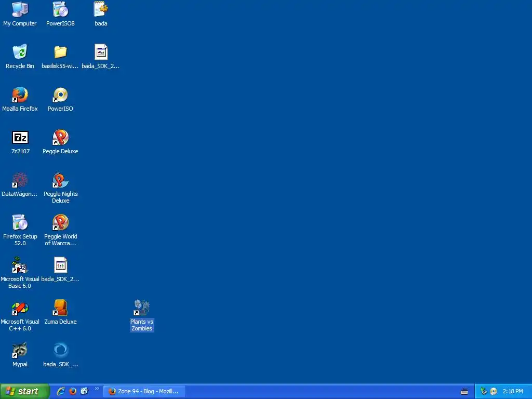Open the Windows start menu button
This screenshot has height=399, width=532.
coord(24,391)
